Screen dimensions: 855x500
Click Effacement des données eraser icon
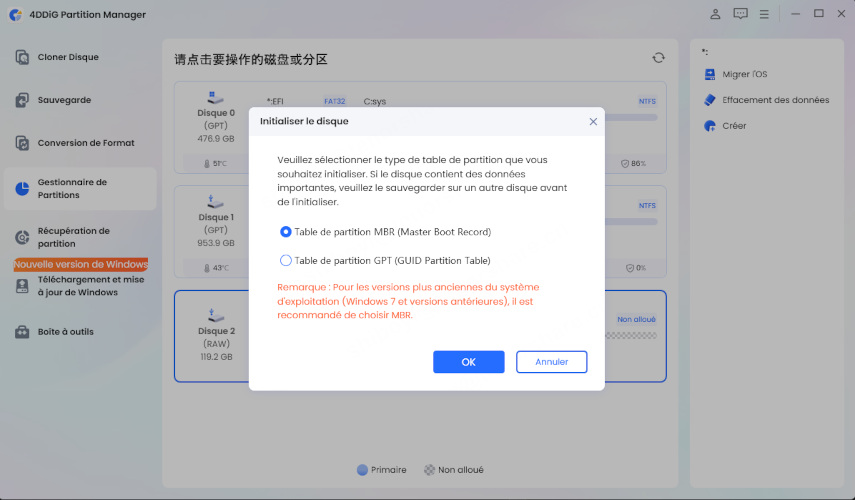(x=709, y=100)
